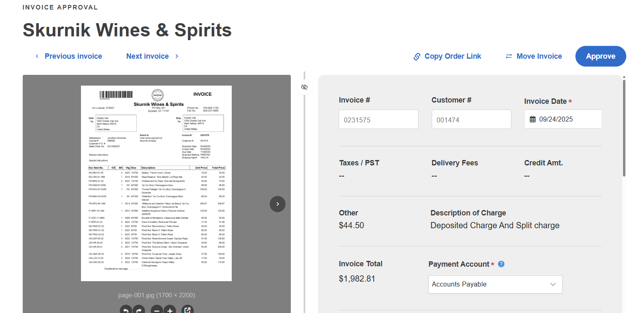
Task: Rotate the document left
Action: 126,311
